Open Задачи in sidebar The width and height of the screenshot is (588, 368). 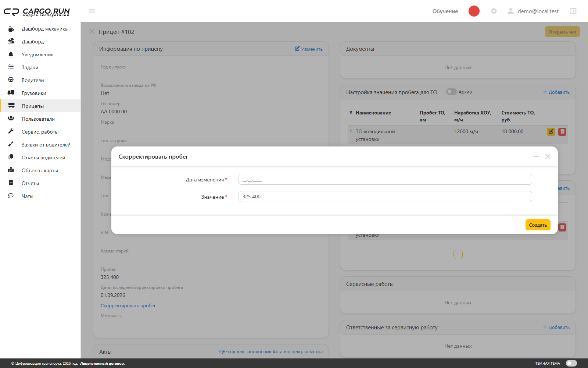click(x=40, y=67)
